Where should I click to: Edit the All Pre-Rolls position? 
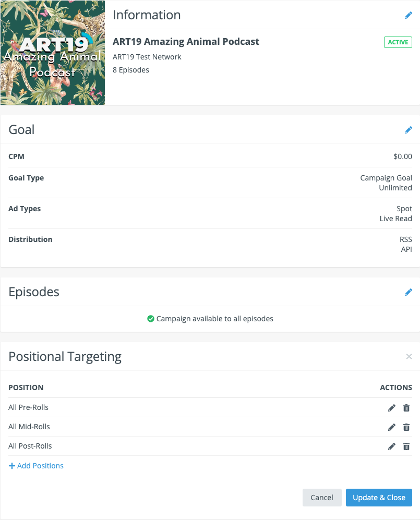392,408
